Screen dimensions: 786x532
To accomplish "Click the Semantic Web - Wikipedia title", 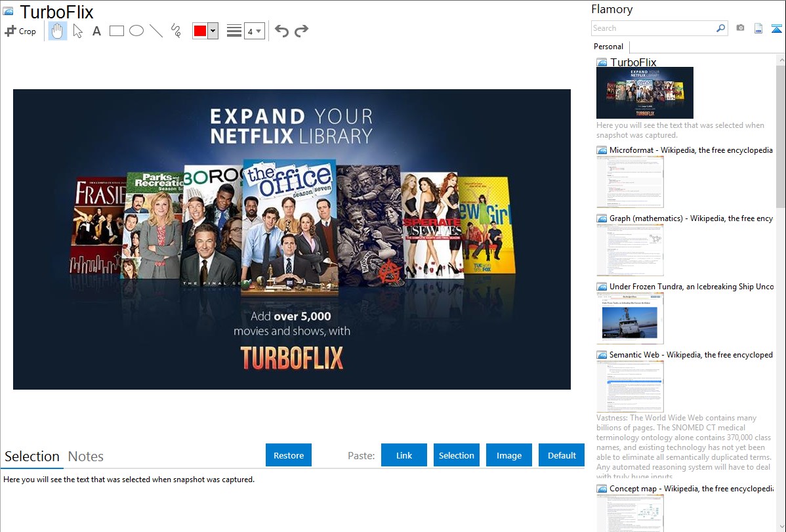I will [691, 354].
